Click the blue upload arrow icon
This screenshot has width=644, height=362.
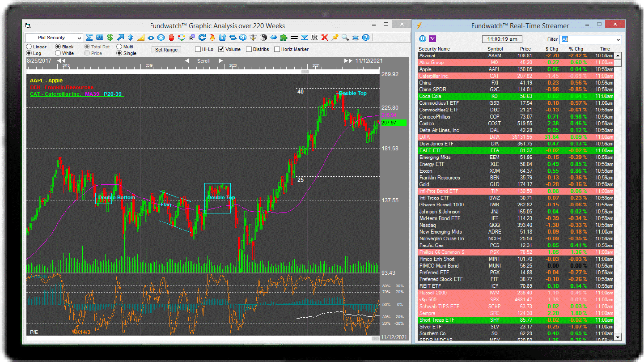pos(222,38)
